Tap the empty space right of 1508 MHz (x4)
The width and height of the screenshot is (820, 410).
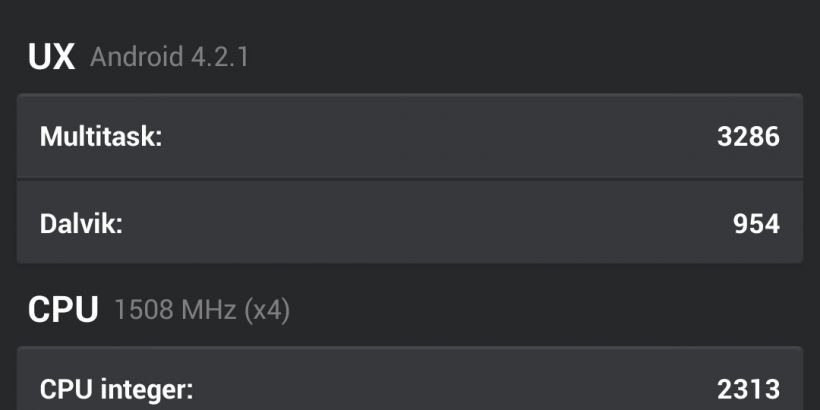[550, 310]
